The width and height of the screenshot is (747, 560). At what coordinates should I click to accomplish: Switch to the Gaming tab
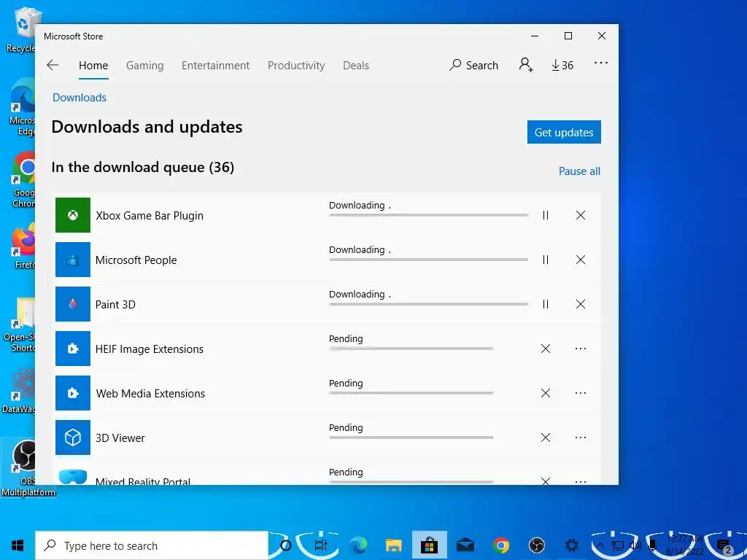145,65
